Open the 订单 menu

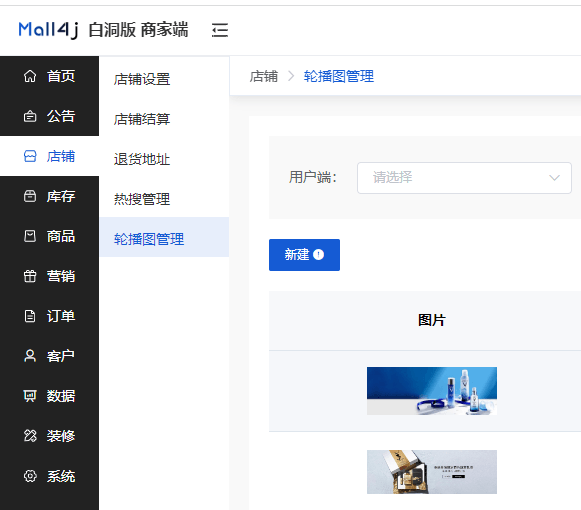(49, 316)
